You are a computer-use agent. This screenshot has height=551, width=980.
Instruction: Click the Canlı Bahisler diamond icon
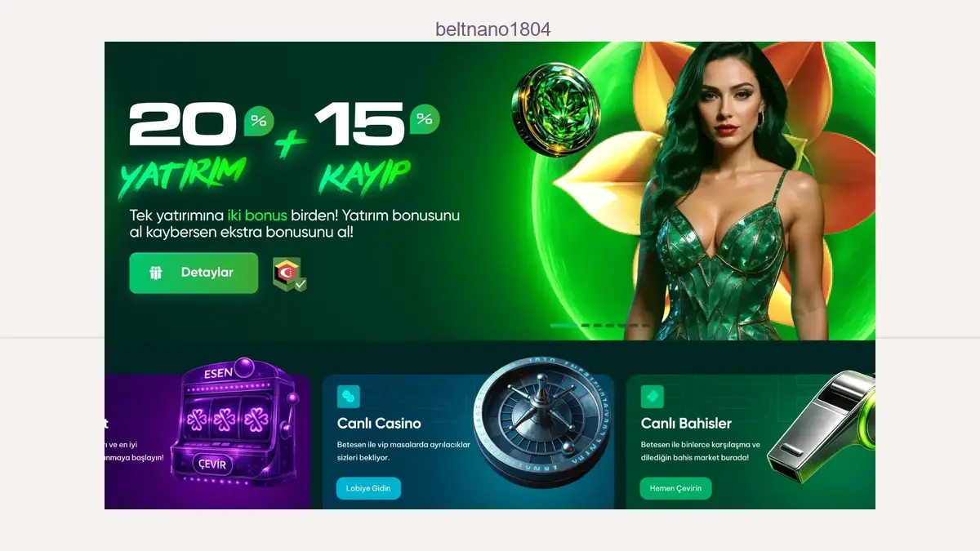653,397
